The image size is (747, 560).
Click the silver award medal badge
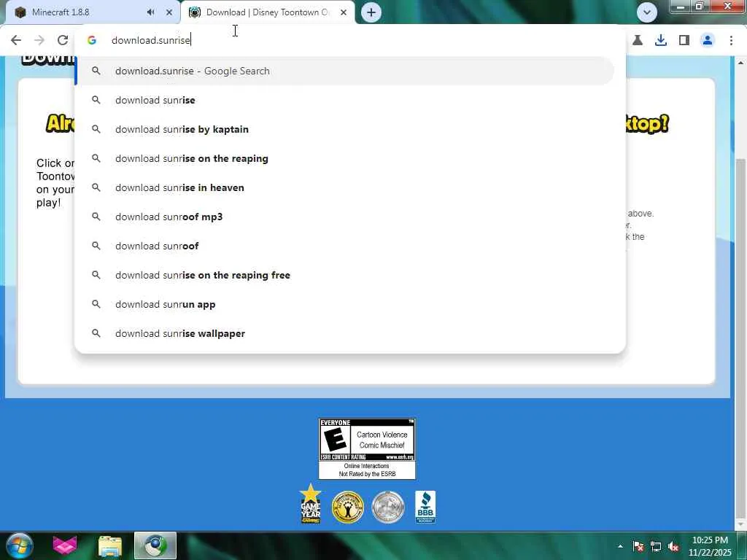point(388,507)
